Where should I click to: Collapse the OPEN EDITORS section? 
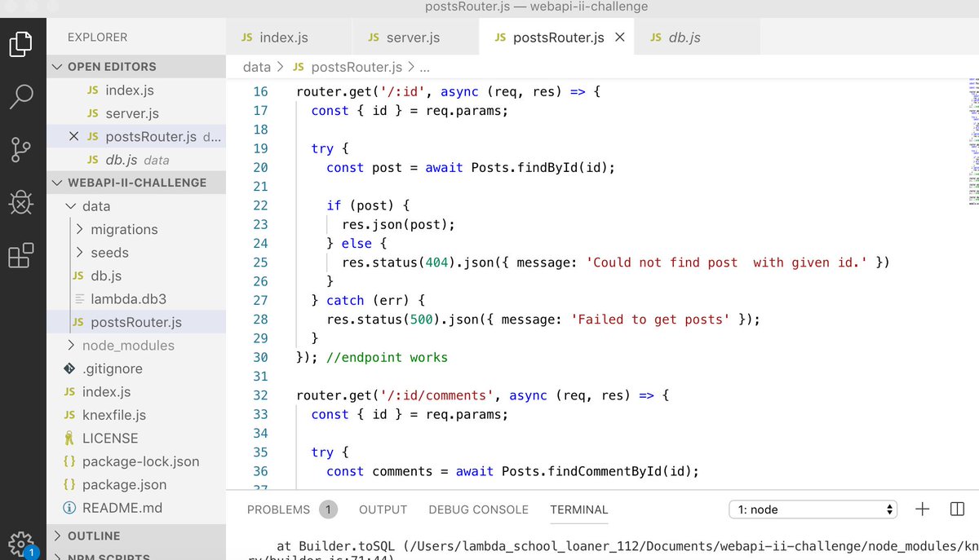pyautogui.click(x=56, y=66)
